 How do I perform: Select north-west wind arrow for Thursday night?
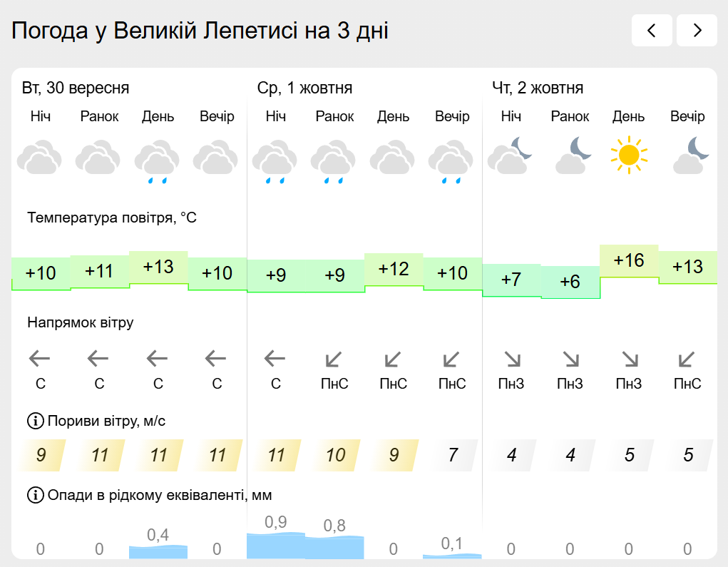coord(513,359)
